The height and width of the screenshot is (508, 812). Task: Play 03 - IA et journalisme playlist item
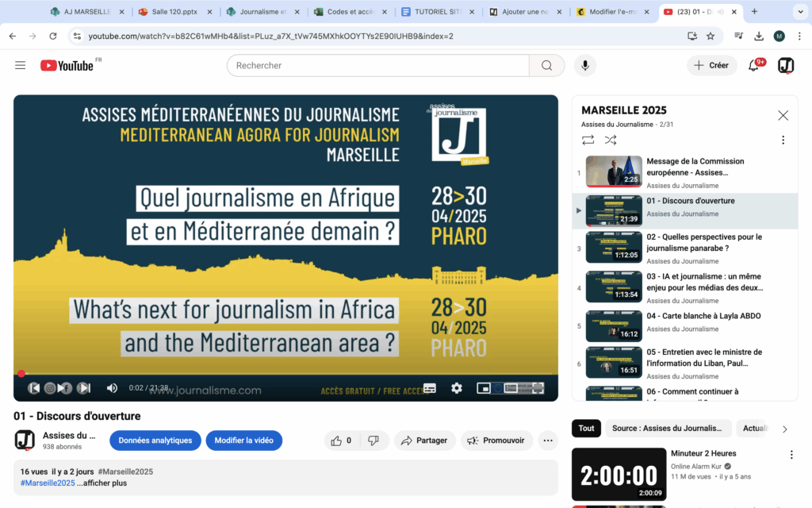(x=684, y=287)
